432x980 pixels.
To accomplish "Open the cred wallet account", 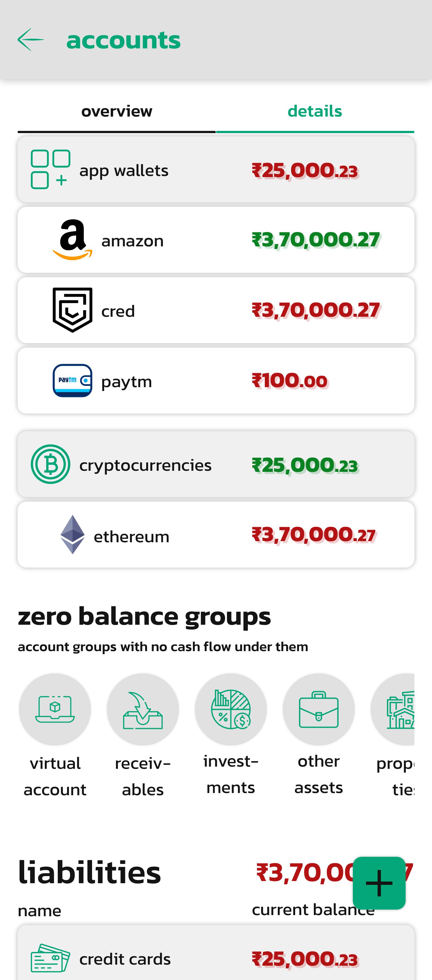I will (216, 310).
